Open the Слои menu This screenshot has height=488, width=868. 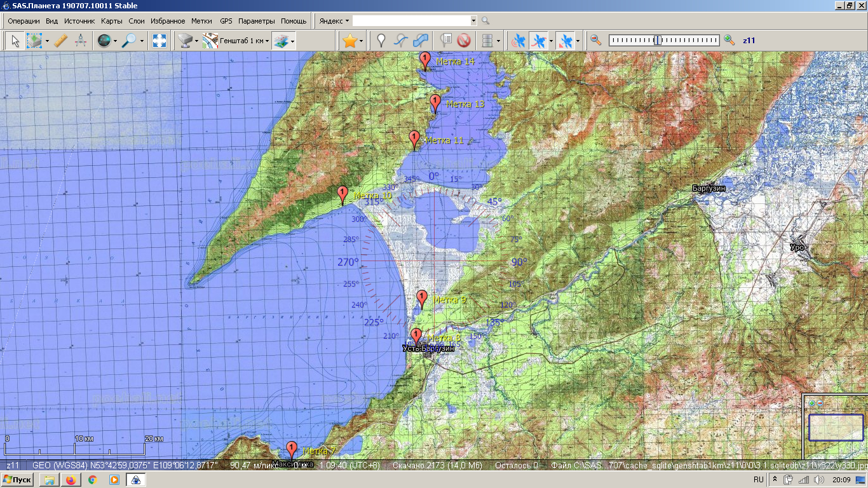click(137, 21)
